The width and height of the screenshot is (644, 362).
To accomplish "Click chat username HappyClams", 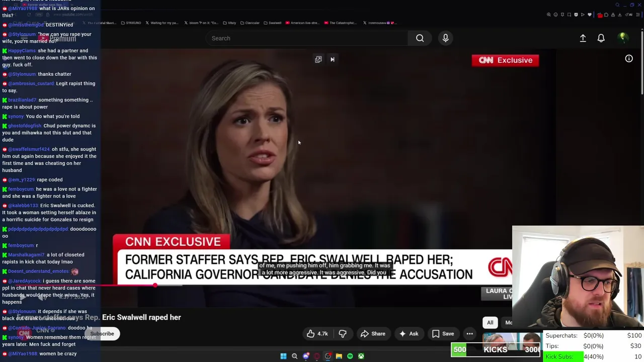I will coord(22,51).
